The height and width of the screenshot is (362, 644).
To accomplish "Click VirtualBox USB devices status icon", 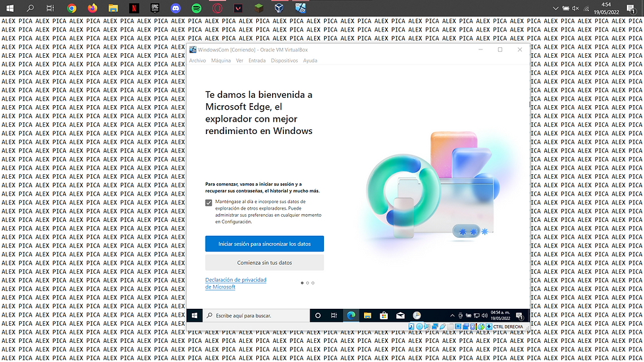I will tap(443, 327).
